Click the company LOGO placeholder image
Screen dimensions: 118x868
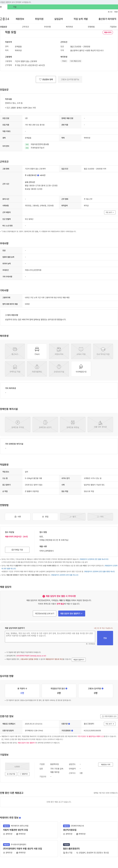pos(17,767)
